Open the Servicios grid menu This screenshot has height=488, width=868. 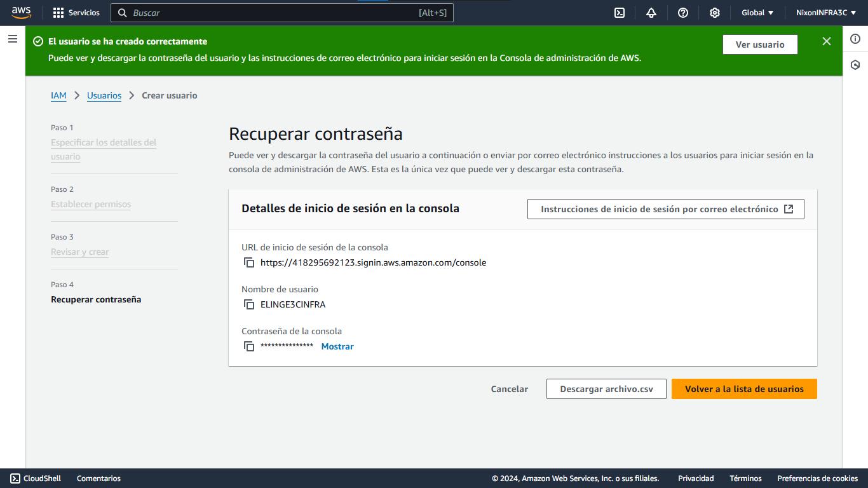(x=76, y=13)
